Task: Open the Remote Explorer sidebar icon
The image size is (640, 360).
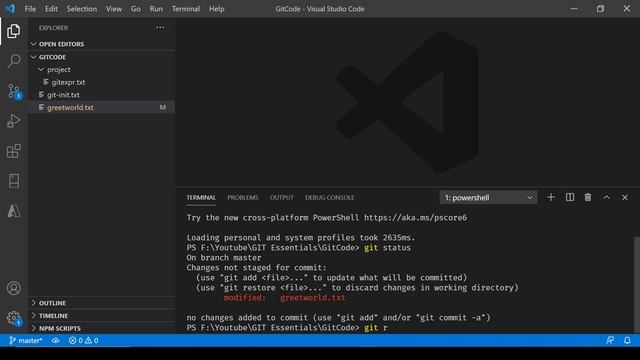Action: [x=13, y=181]
